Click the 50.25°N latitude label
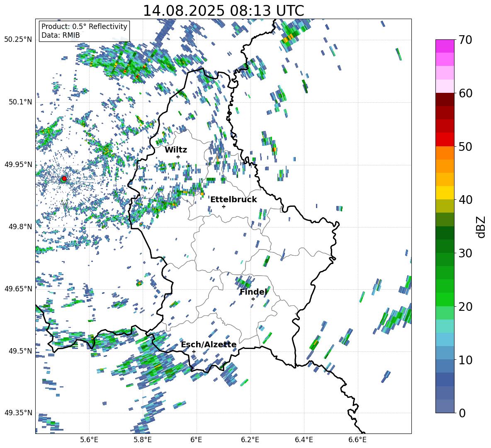Image resolution: width=491 pixels, height=448 pixels. [18, 40]
